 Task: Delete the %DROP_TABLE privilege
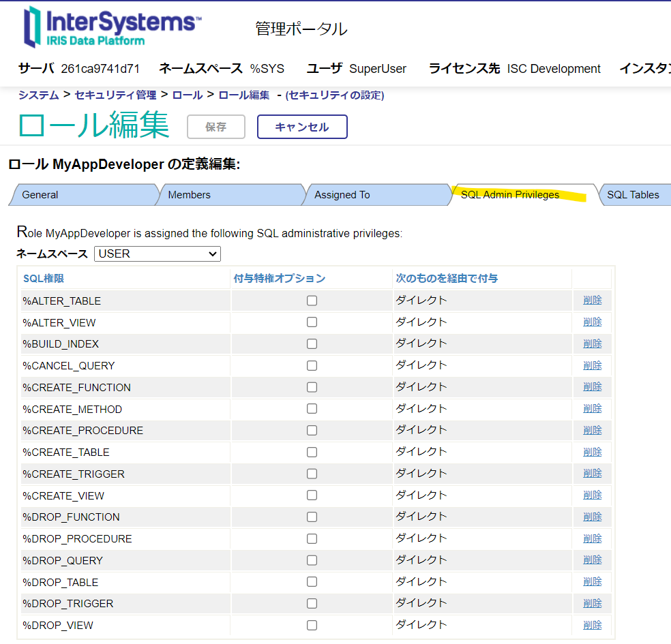tap(592, 582)
